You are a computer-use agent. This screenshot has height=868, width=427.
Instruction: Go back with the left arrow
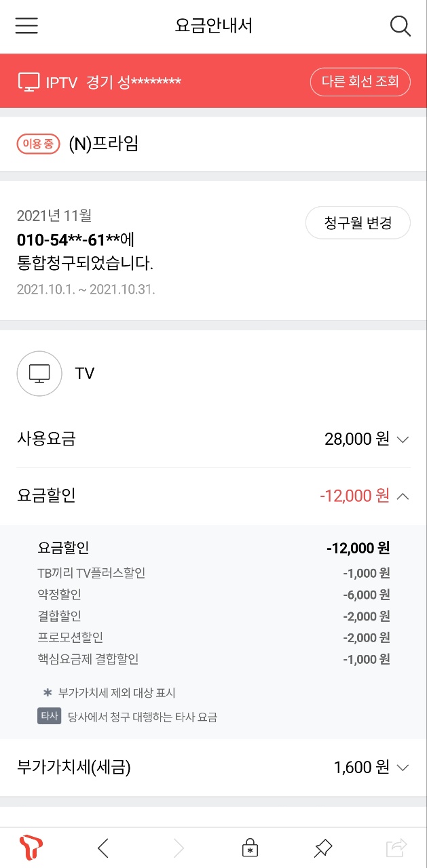pos(103,848)
